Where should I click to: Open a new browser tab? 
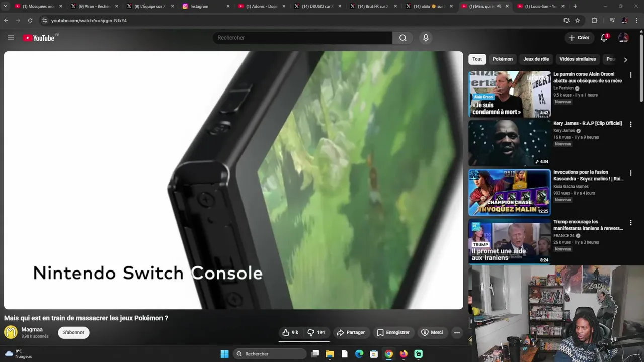575,6
